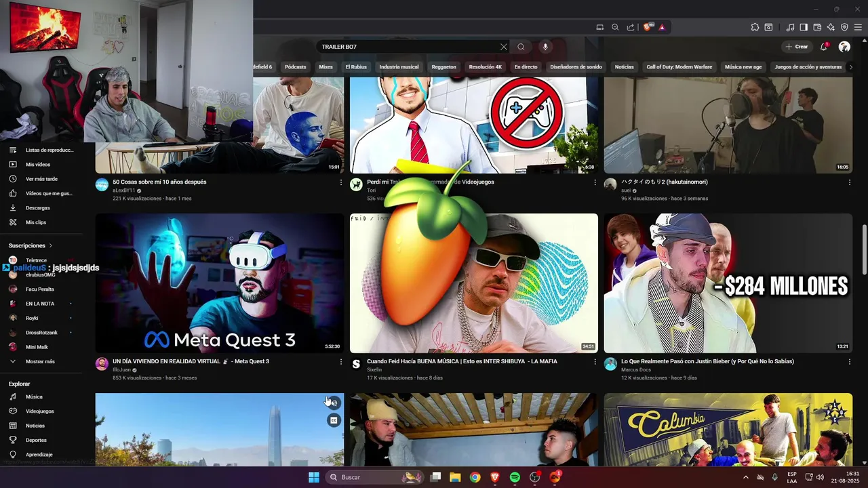Open options menu for Meta Quest 3 video

tap(341, 362)
